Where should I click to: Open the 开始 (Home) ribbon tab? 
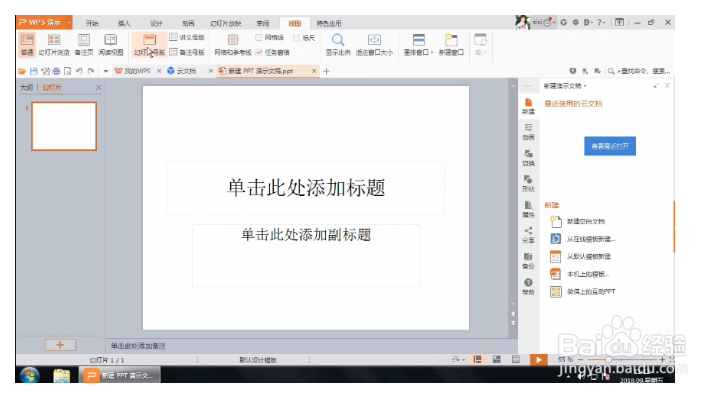pyautogui.click(x=92, y=23)
